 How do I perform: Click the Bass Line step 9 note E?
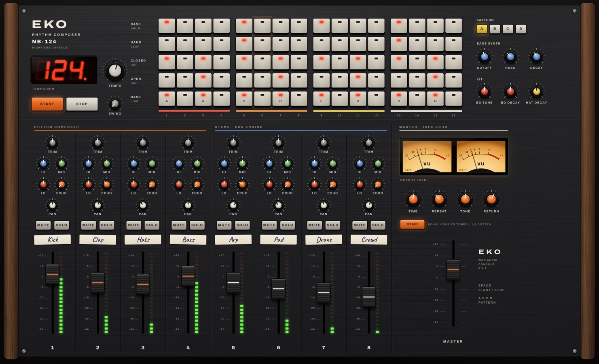tap(321, 98)
